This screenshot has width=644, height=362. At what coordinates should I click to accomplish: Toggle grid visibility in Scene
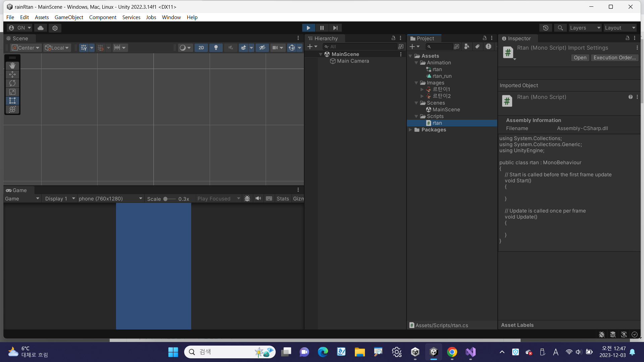coord(84,48)
